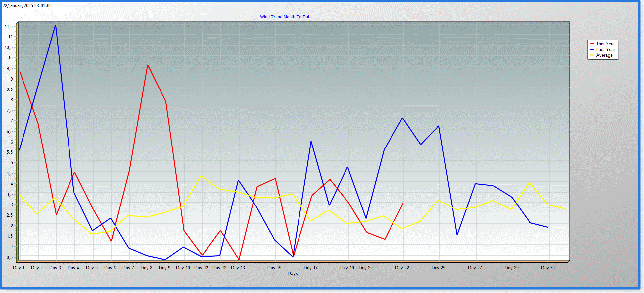This screenshot has height=293, width=644.
Task: Click the "7,5" y-axis value
Action: tap(10, 110)
